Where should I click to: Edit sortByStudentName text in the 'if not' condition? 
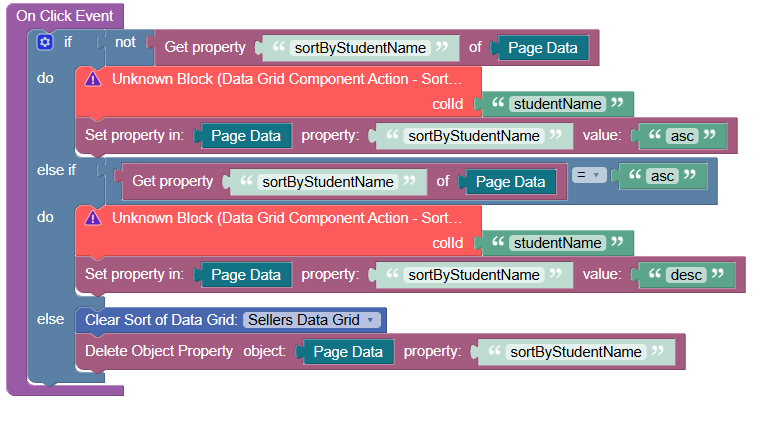[x=360, y=47]
